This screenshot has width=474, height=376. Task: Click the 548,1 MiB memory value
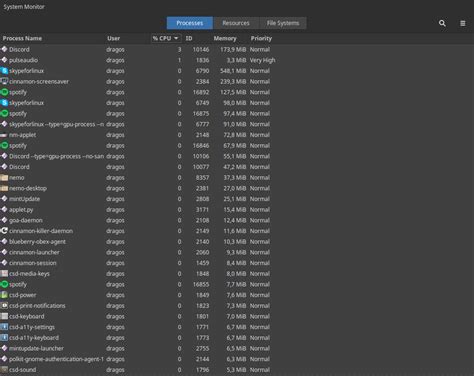point(233,71)
